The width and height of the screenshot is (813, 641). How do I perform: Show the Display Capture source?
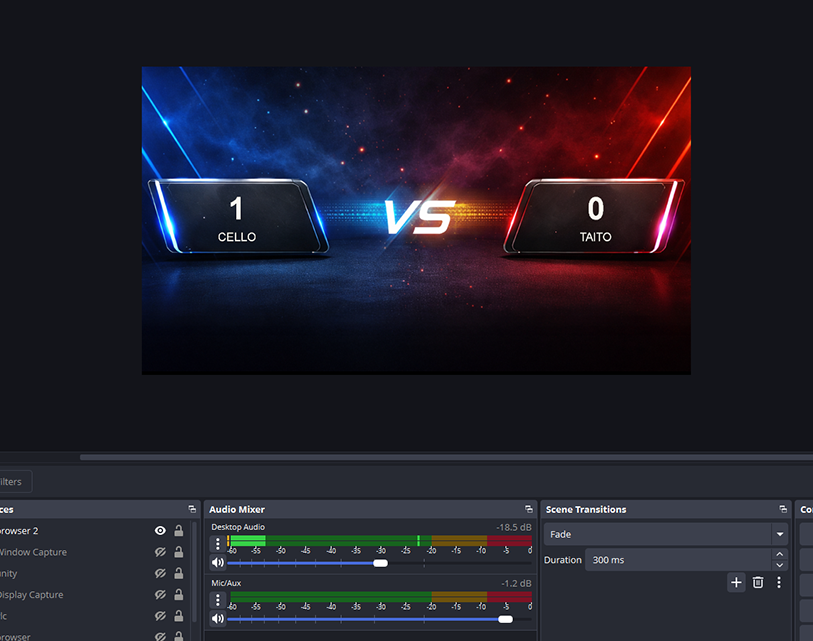click(x=159, y=594)
